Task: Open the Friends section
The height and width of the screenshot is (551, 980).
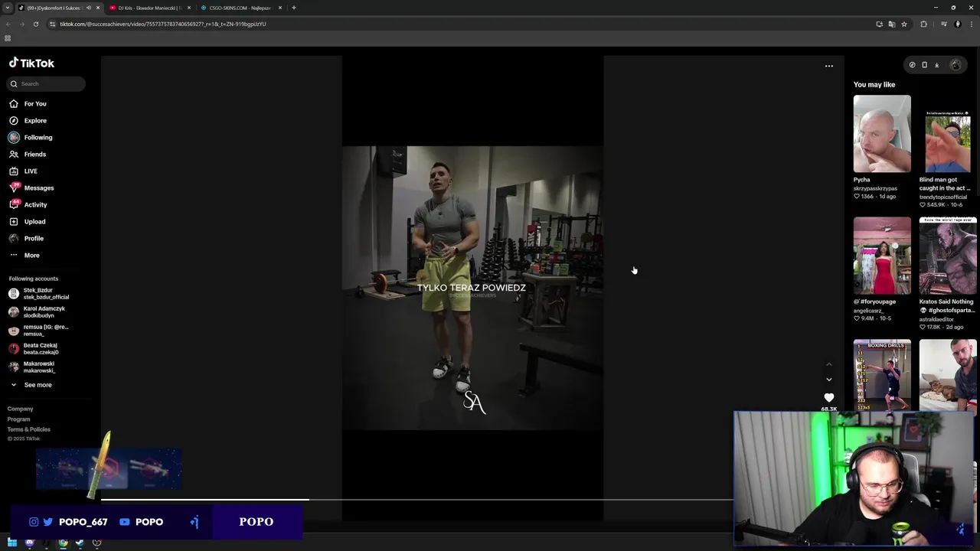Action: pyautogui.click(x=28, y=154)
